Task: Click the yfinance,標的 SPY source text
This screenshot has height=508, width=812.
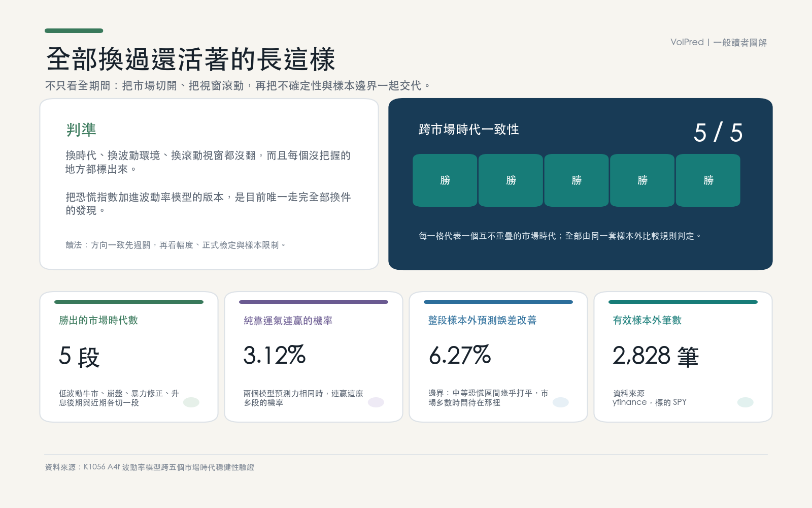Action: coord(650,402)
